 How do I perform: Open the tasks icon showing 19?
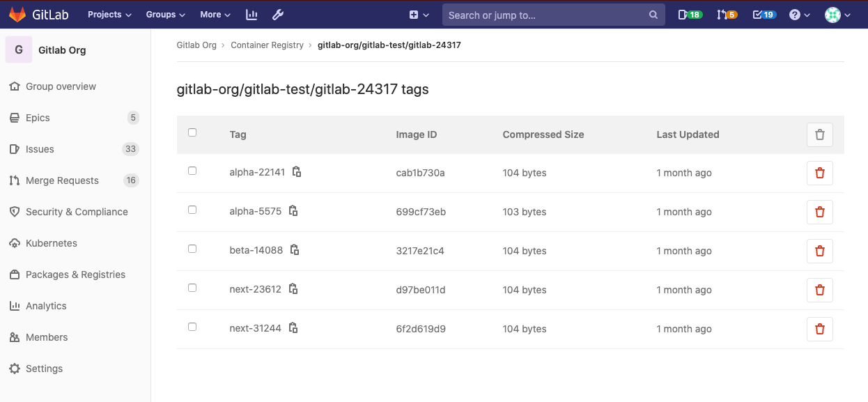(764, 14)
